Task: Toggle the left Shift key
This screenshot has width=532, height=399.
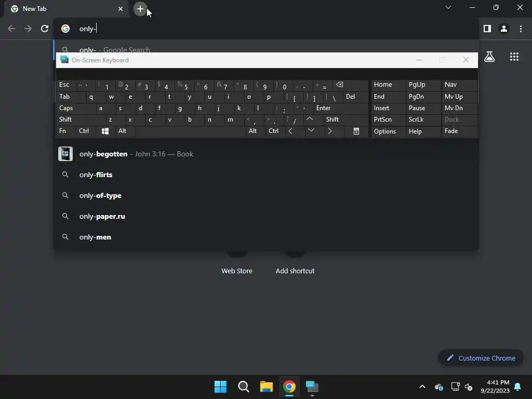Action: point(81,119)
